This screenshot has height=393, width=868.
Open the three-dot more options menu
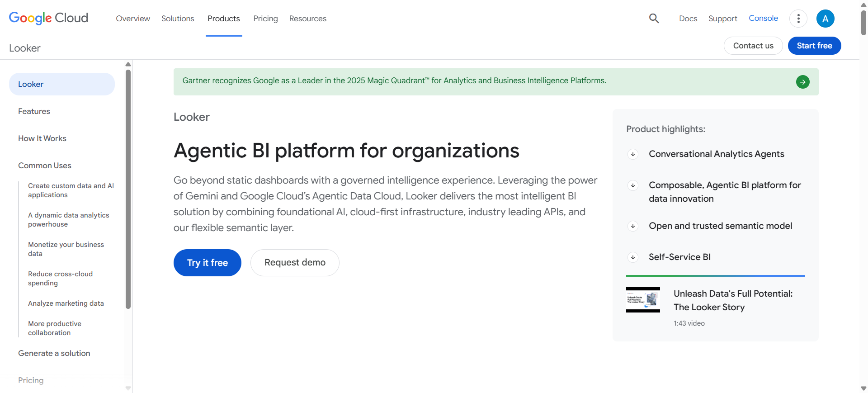(x=798, y=19)
